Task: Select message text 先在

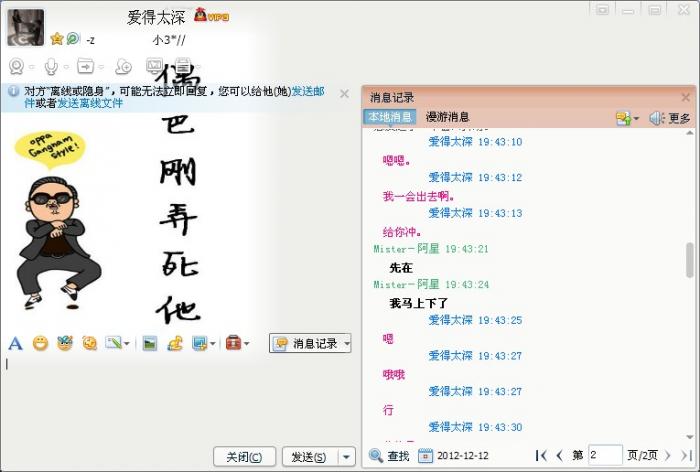Action: coord(401,267)
